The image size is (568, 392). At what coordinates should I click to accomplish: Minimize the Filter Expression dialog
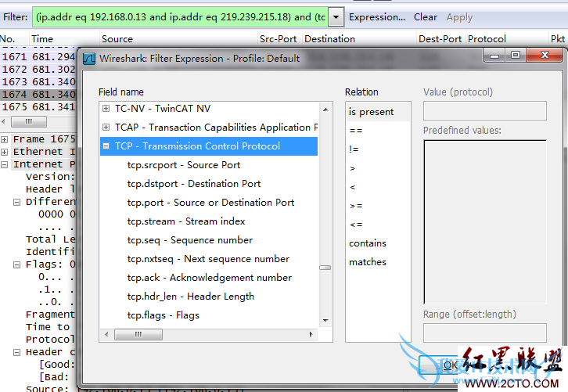tap(494, 55)
